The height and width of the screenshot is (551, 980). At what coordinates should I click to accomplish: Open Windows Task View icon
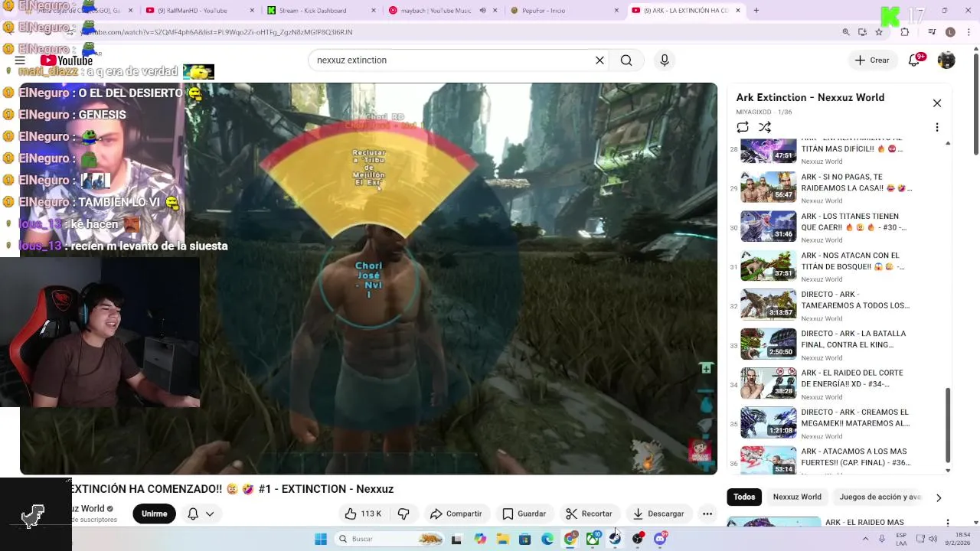(x=457, y=539)
